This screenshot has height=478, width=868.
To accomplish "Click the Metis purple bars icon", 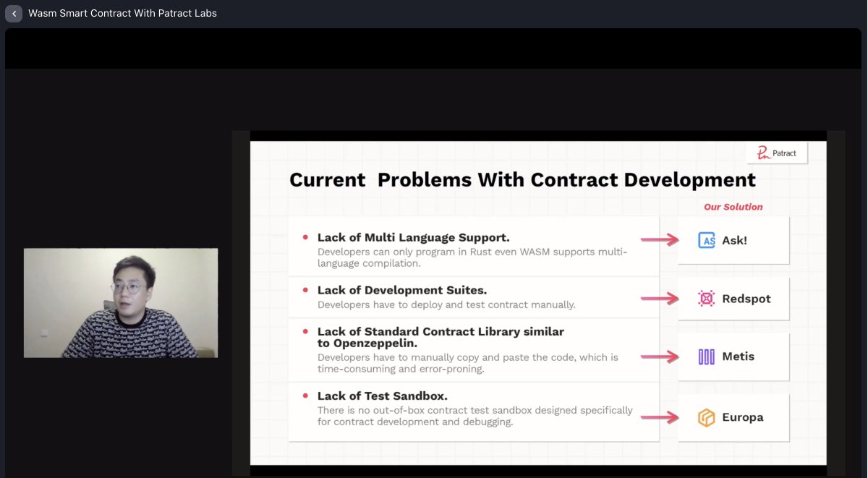I will pyautogui.click(x=707, y=357).
